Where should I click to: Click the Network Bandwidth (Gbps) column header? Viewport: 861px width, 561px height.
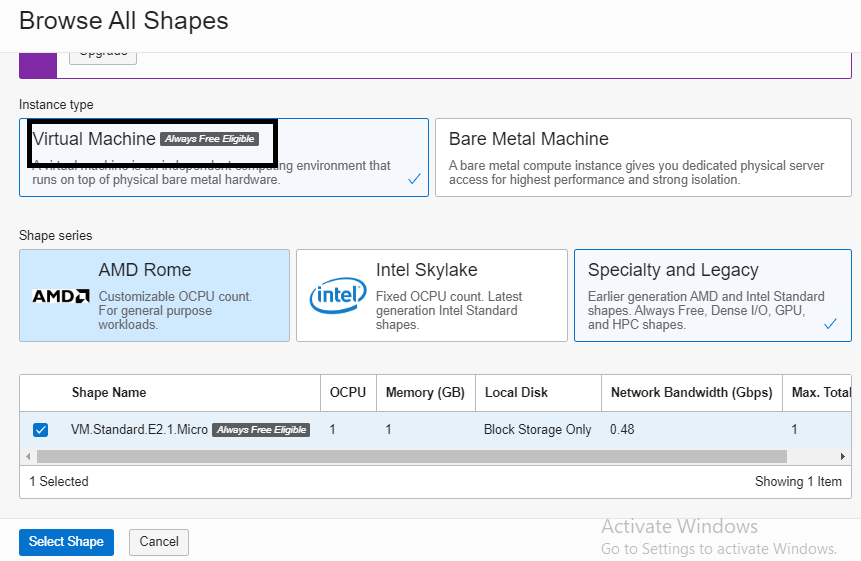point(691,393)
